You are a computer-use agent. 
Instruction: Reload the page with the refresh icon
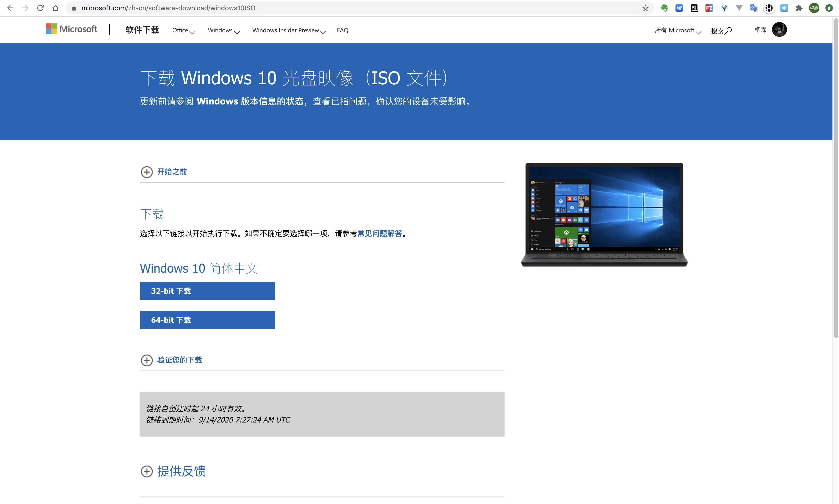(40, 8)
